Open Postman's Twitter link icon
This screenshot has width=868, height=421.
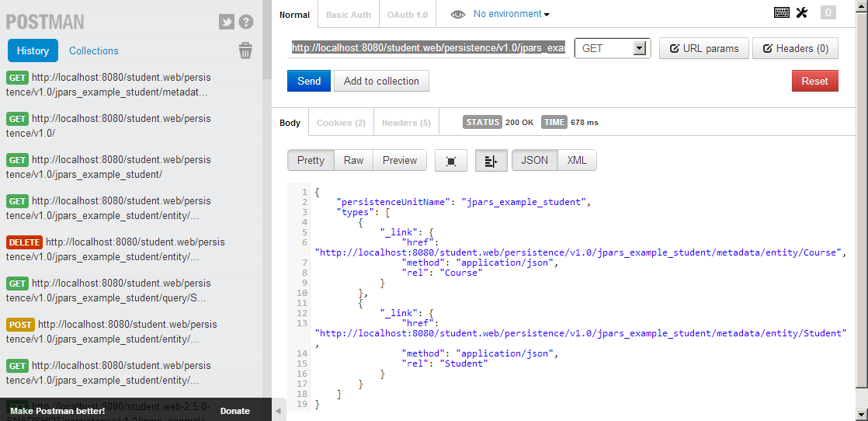[x=227, y=23]
